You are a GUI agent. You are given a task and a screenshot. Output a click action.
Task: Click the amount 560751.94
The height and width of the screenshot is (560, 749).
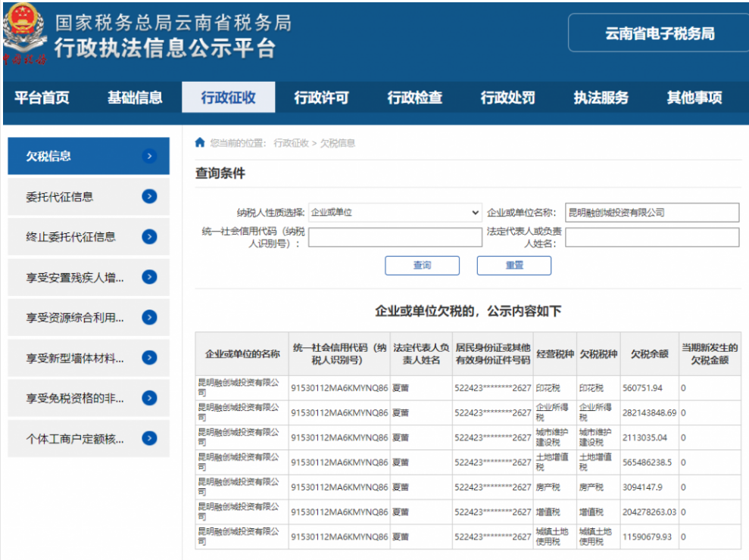[642, 388]
